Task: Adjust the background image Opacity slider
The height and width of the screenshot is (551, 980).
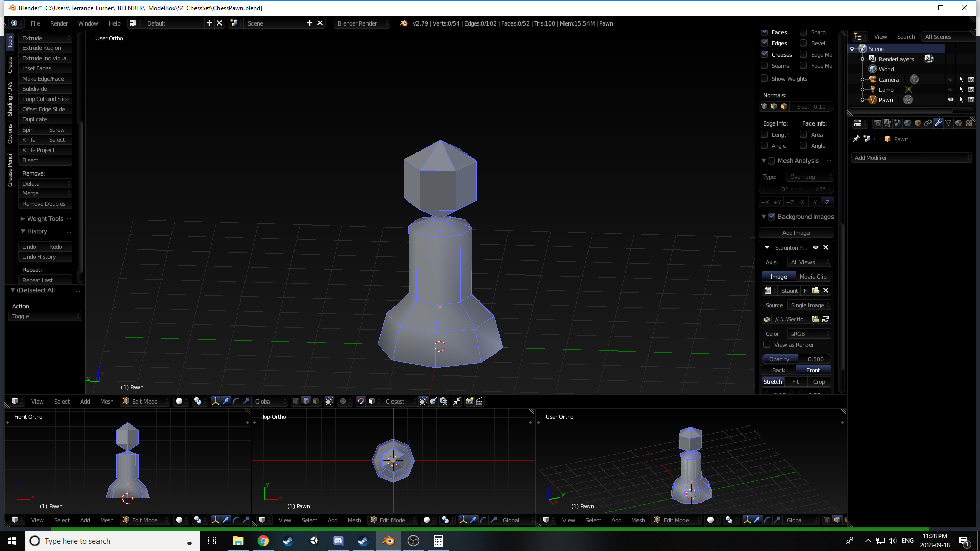Action: pyautogui.click(x=796, y=359)
